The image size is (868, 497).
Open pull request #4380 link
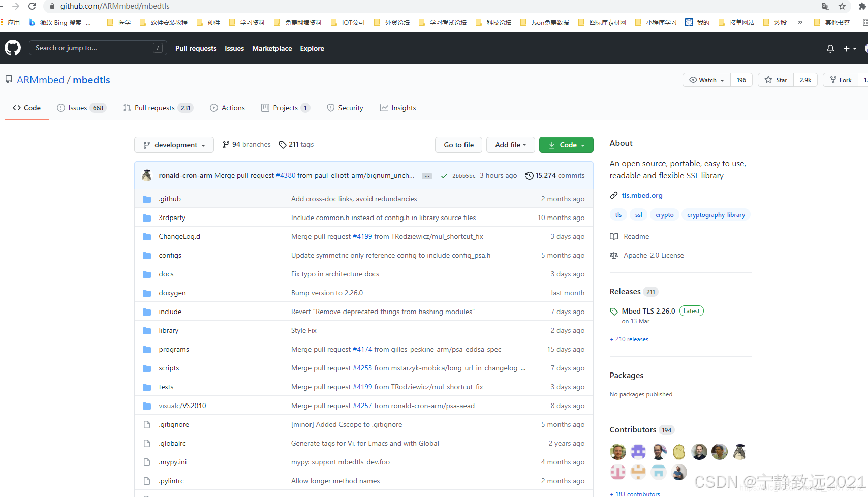[286, 175]
